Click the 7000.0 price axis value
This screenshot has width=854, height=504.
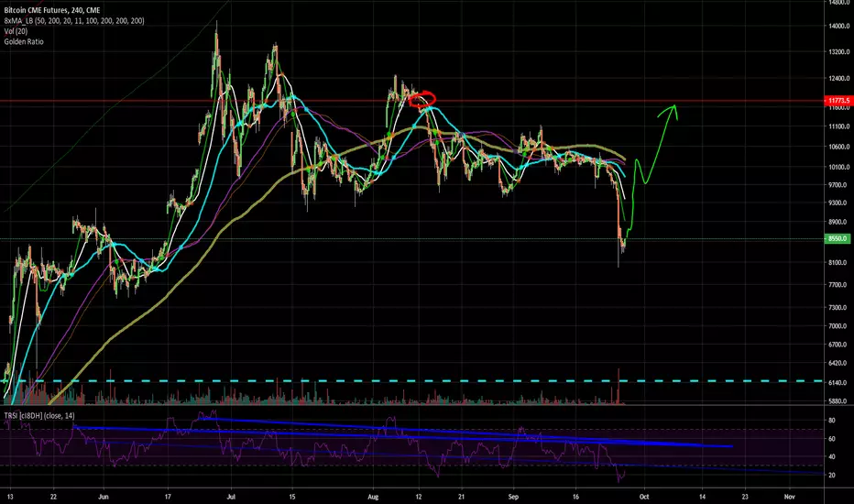(838, 326)
